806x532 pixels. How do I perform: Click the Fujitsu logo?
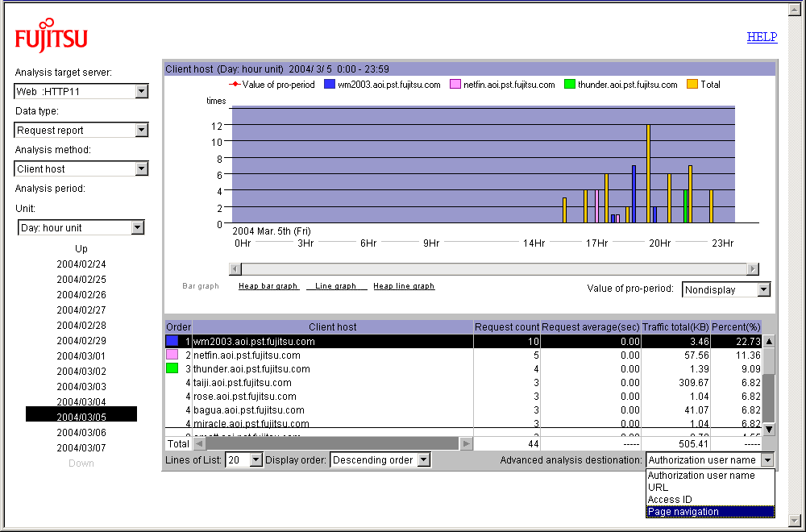coord(51,36)
